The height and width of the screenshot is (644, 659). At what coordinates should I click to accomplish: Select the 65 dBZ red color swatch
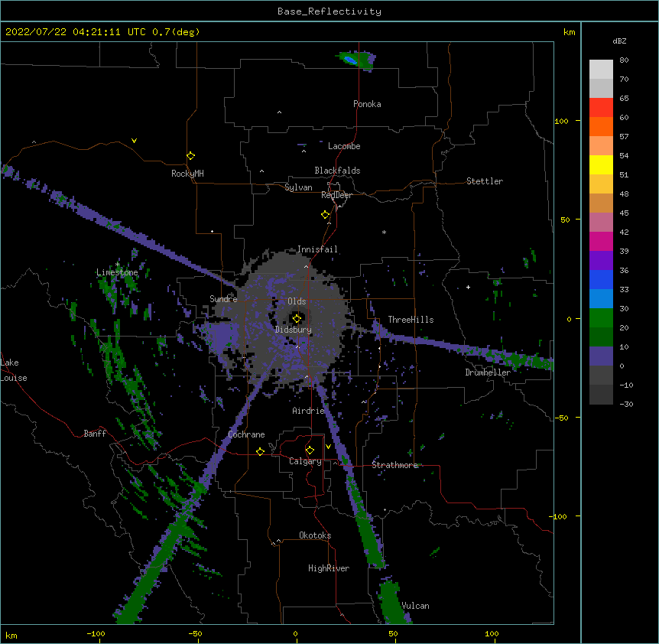coord(601,107)
